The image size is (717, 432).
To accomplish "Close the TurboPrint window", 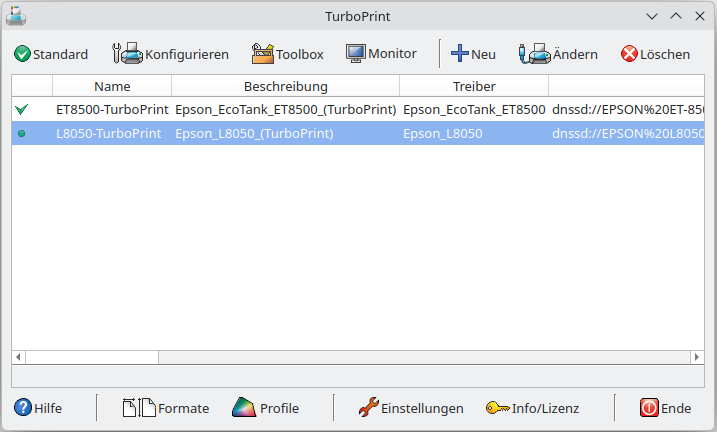I will (x=700, y=16).
